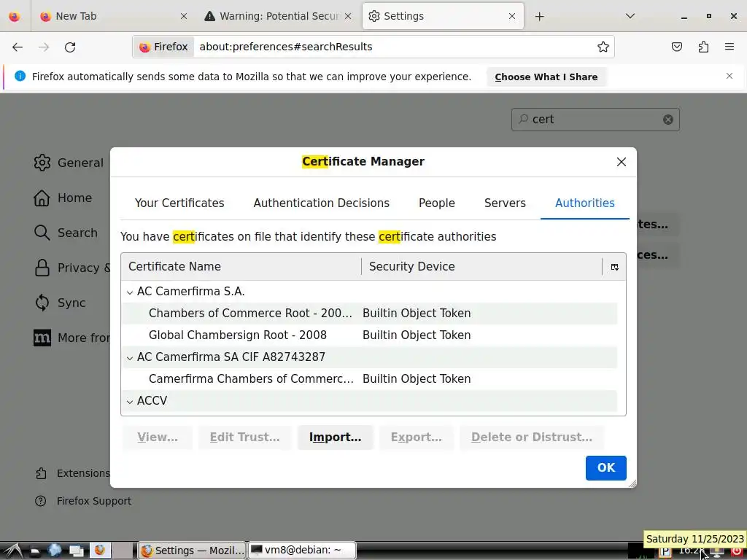Open Home settings house icon in sidebar

(42, 198)
